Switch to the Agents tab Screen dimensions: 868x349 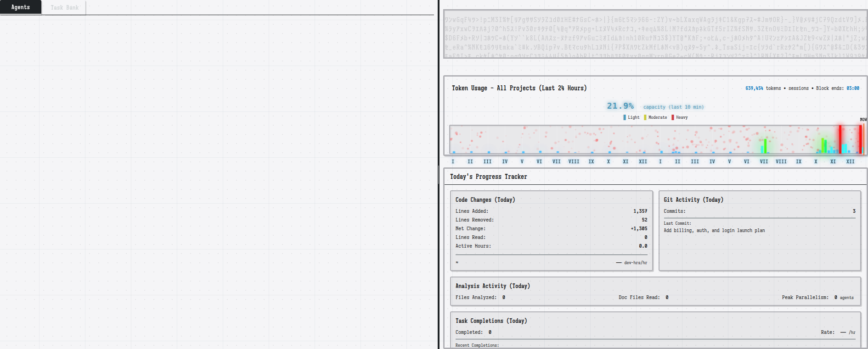pyautogui.click(x=21, y=7)
